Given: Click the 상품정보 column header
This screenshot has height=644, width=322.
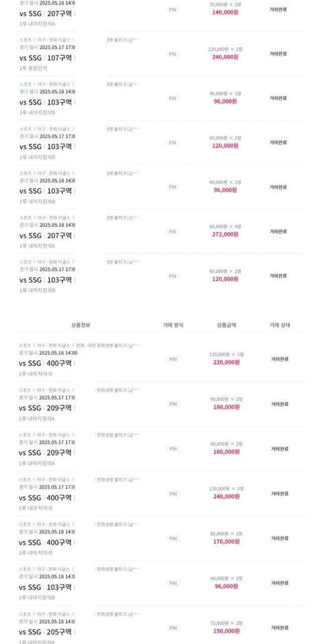Looking at the screenshot, I should click(81, 325).
